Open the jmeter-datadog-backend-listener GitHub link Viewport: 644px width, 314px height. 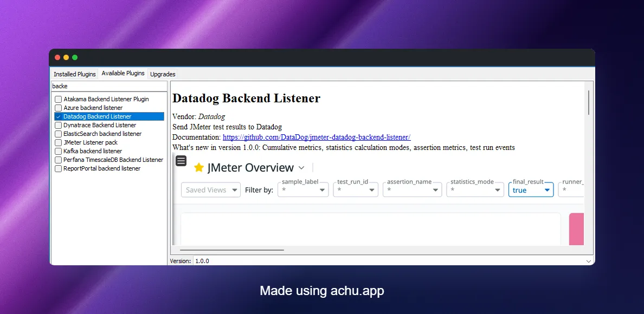coord(317,137)
